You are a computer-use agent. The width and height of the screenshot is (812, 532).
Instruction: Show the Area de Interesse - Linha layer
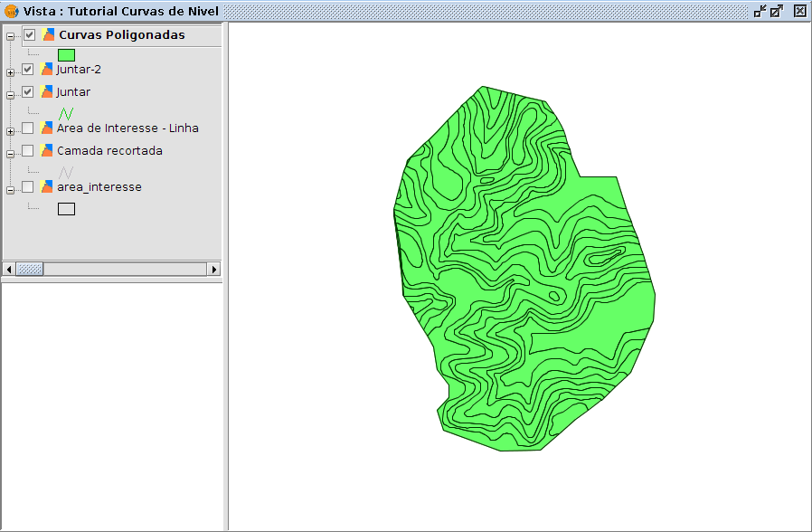[x=28, y=128]
